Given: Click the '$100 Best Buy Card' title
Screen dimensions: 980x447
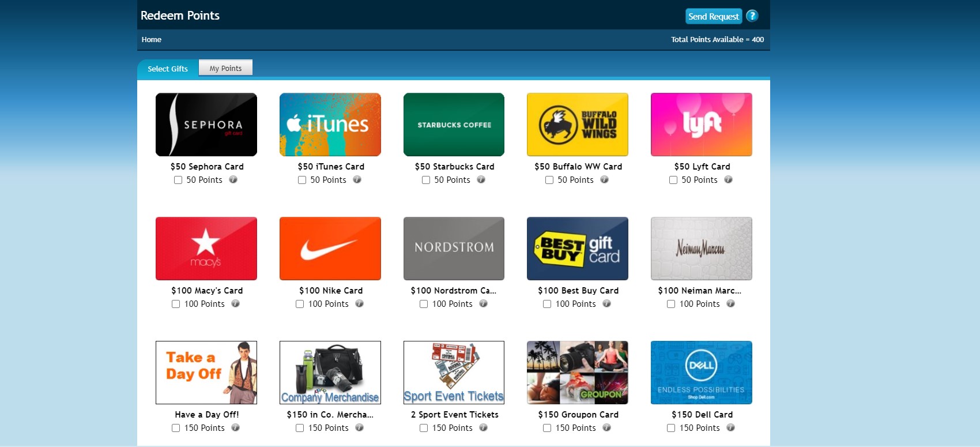Looking at the screenshot, I should [x=578, y=291].
